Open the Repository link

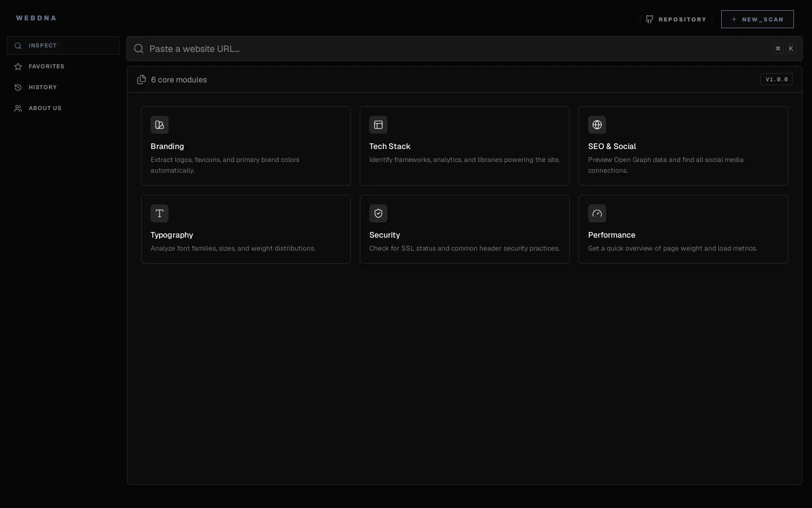coord(676,19)
